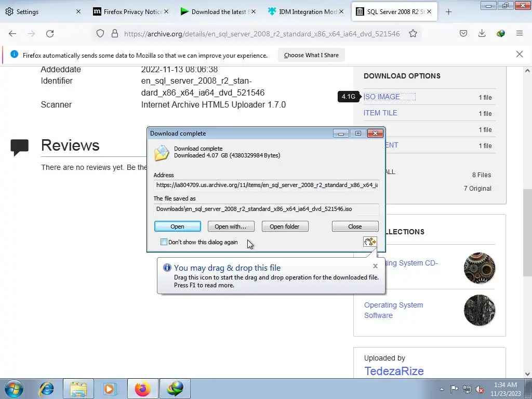This screenshot has width=532, height=399.
Task: Open folder containing the download
Action: (285, 227)
